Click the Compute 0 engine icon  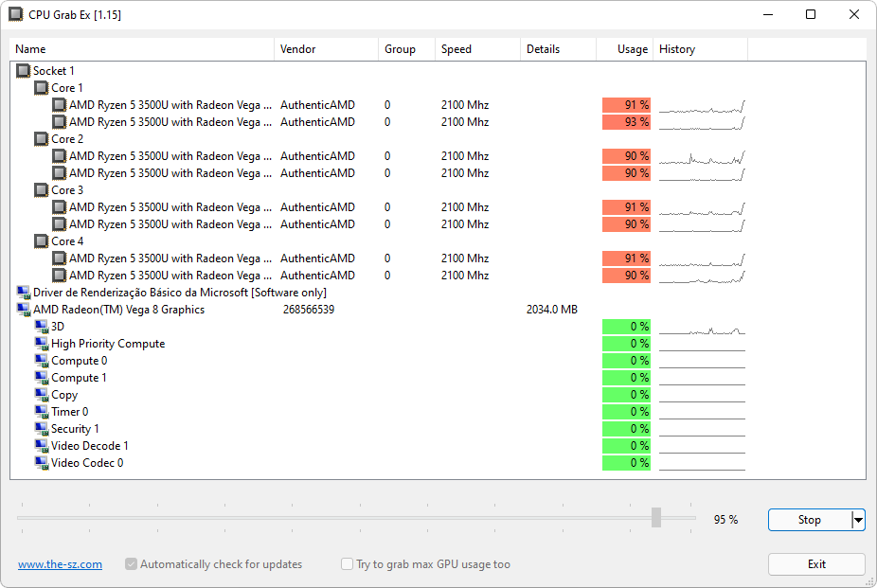point(42,361)
